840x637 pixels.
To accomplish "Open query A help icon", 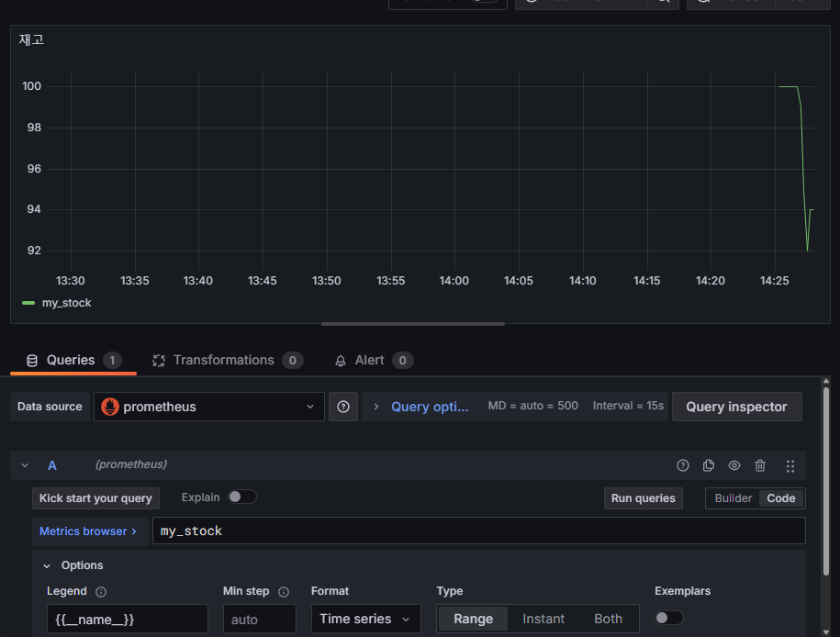I will click(x=682, y=465).
